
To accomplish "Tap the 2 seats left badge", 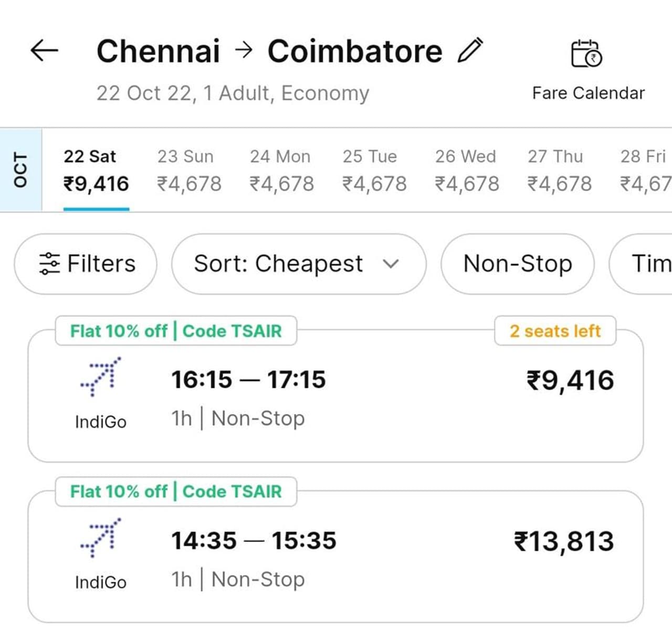I will tap(555, 331).
